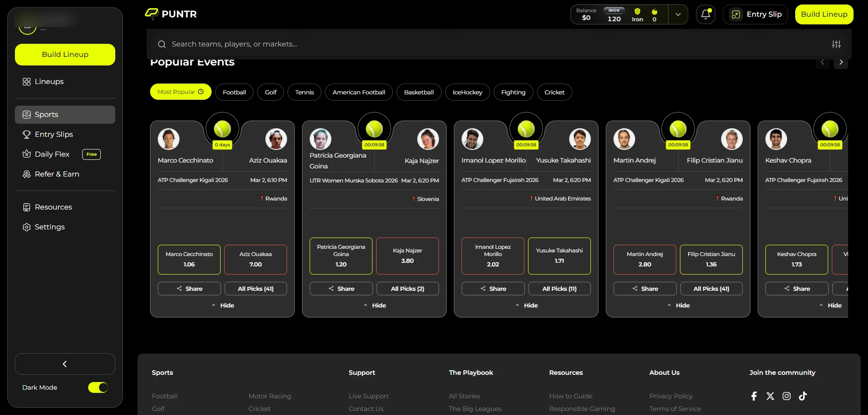Image resolution: width=868 pixels, height=415 pixels.
Task: Open the notifications bell icon
Action: coord(705,14)
